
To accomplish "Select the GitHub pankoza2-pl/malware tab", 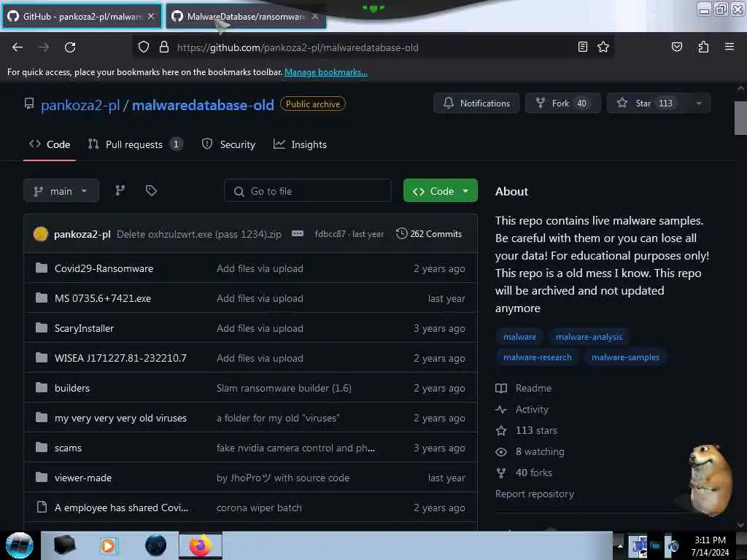I will tap(82, 16).
